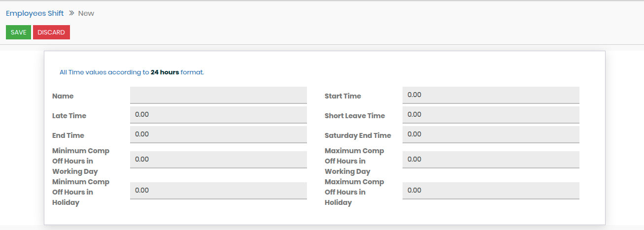The height and width of the screenshot is (230, 644).
Task: Focus the Name input field
Action: tap(218, 95)
